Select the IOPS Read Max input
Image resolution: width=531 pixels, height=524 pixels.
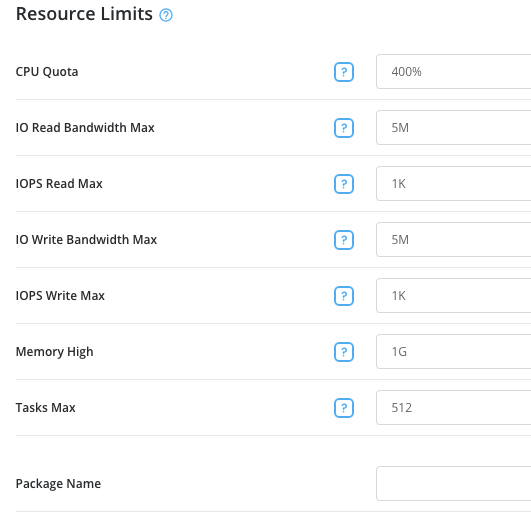(453, 184)
